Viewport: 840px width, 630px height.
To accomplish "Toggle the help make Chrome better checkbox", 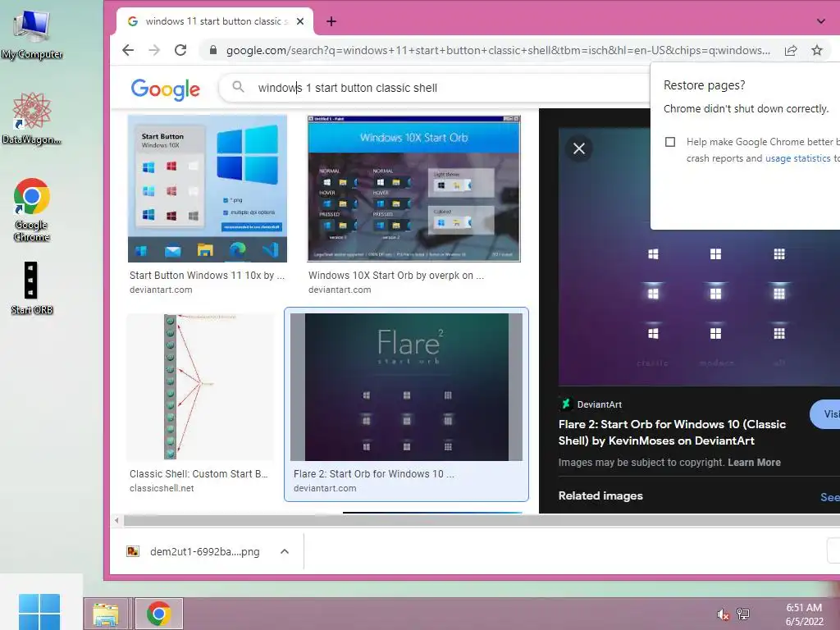I will click(670, 142).
